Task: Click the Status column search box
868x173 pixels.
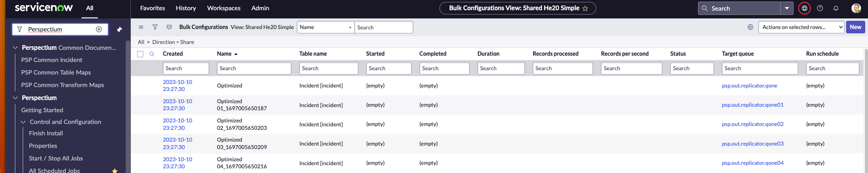Action: click(x=692, y=68)
